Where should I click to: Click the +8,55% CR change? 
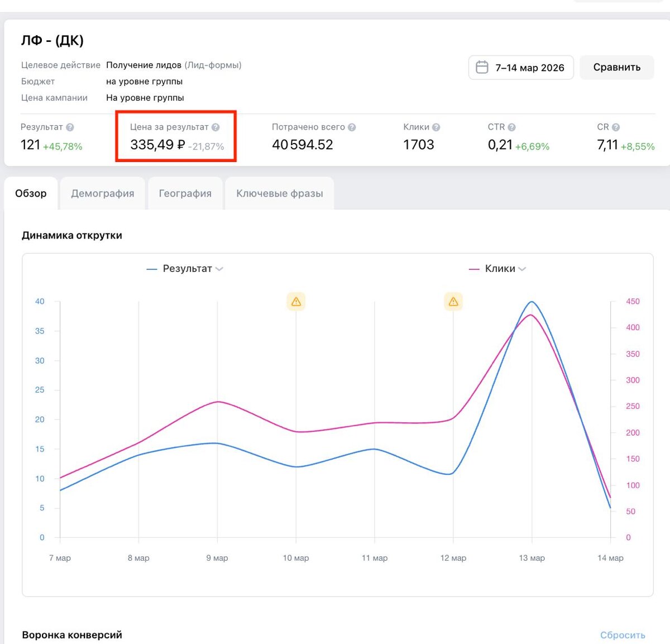coord(638,146)
